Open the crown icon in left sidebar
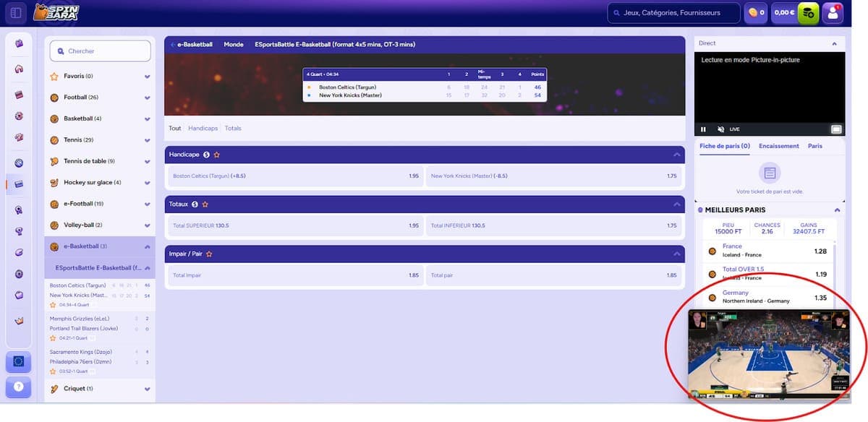This screenshot has width=868, height=422. (19, 320)
